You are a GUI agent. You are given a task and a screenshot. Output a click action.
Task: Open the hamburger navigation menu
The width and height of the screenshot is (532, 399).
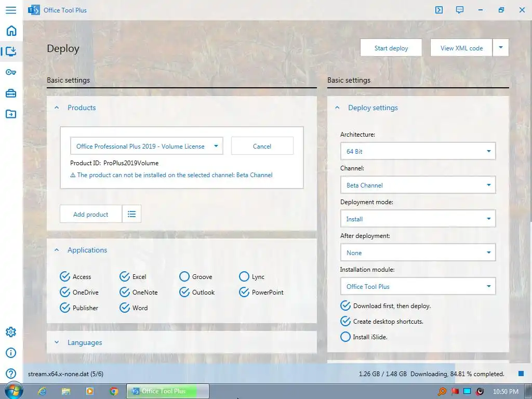point(11,10)
